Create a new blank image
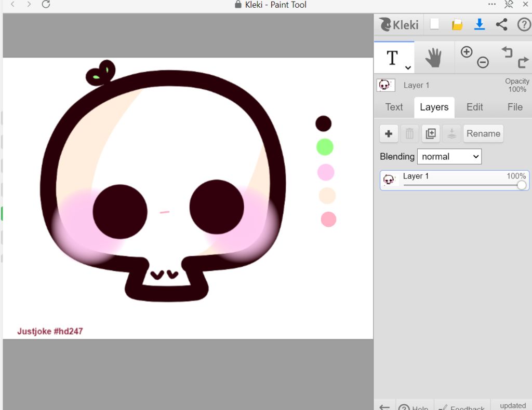This screenshot has height=410, width=532. pos(435,24)
